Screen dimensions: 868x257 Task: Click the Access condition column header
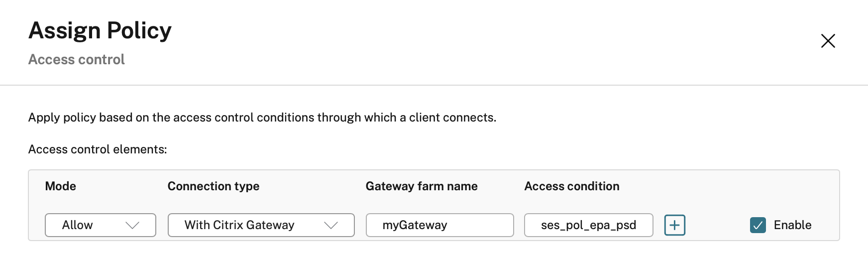[572, 186]
